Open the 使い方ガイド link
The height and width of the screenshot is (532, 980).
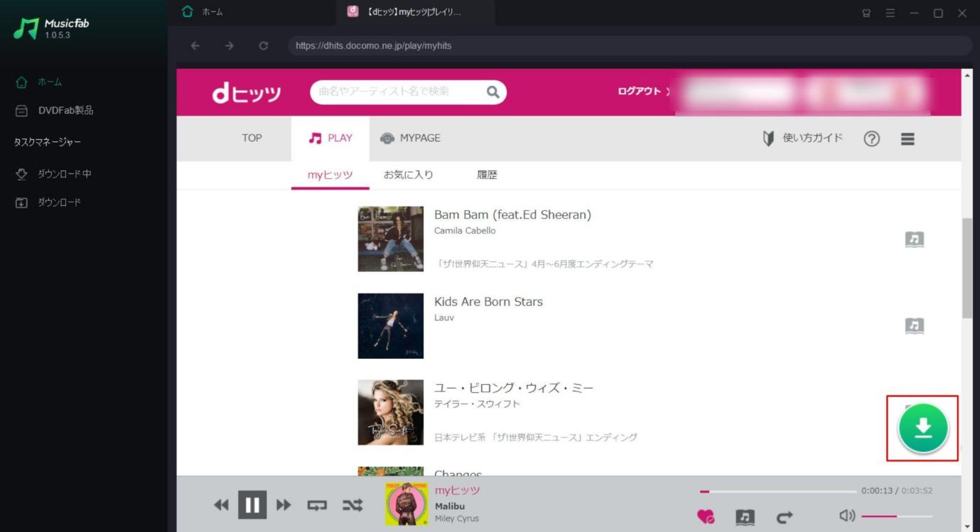[802, 138]
